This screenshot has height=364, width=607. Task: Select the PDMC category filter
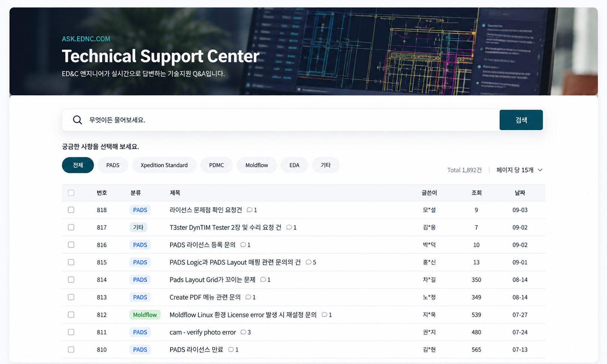tap(217, 165)
